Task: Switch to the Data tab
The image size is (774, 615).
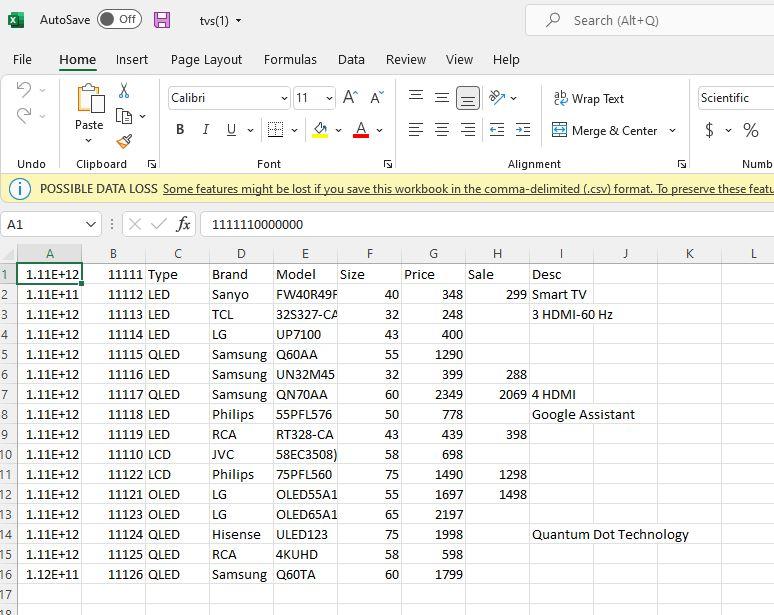Action: point(351,60)
